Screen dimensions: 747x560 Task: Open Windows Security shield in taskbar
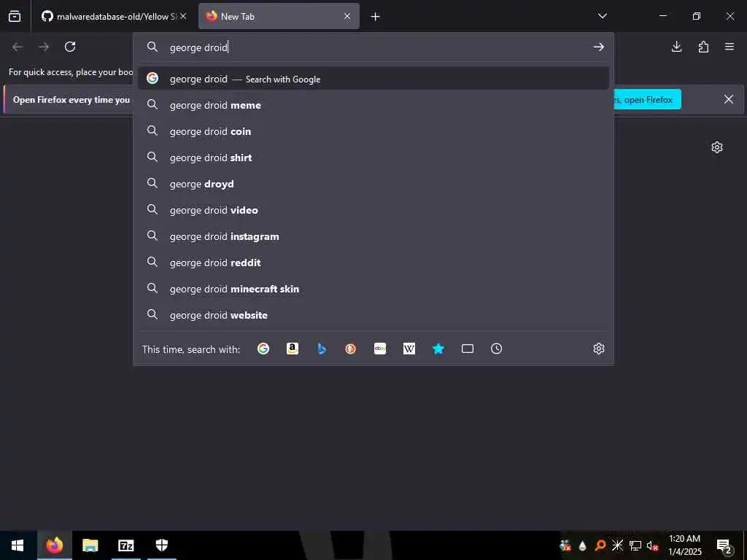pos(162,545)
